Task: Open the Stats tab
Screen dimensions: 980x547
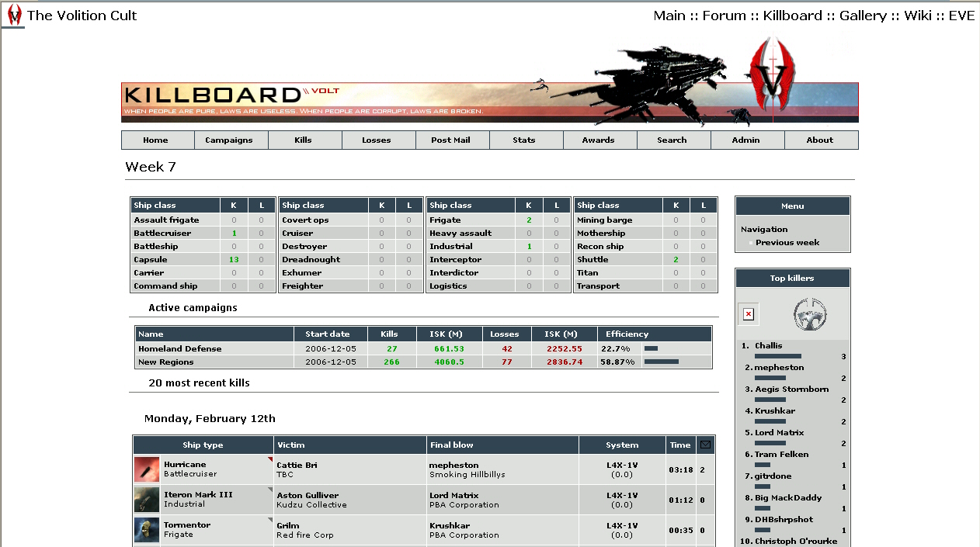Action: 526,140
